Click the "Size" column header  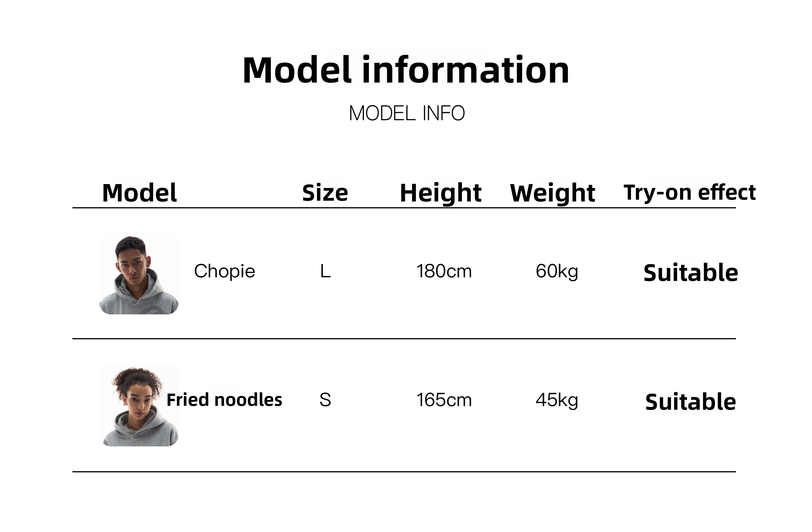[x=325, y=193]
